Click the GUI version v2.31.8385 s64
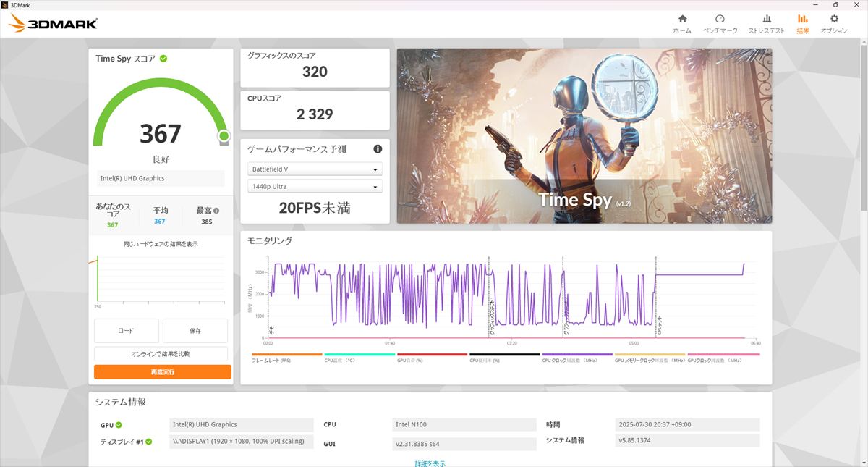868x467 pixels. click(463, 444)
